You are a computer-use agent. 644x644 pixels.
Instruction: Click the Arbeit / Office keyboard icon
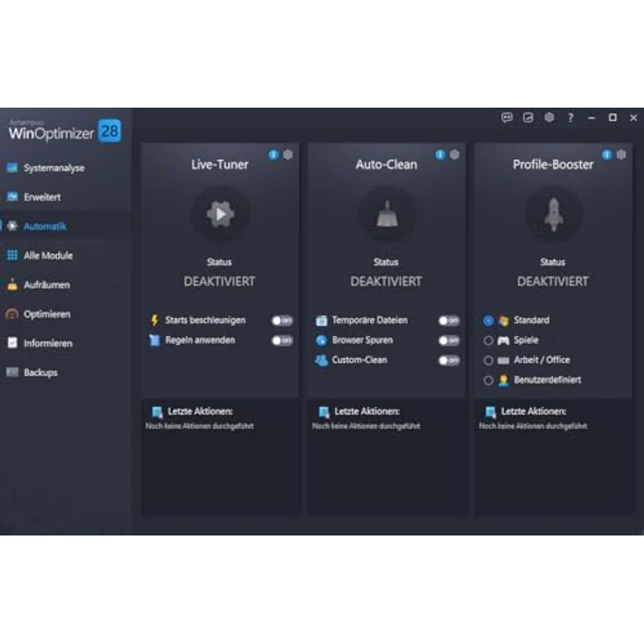(x=503, y=360)
